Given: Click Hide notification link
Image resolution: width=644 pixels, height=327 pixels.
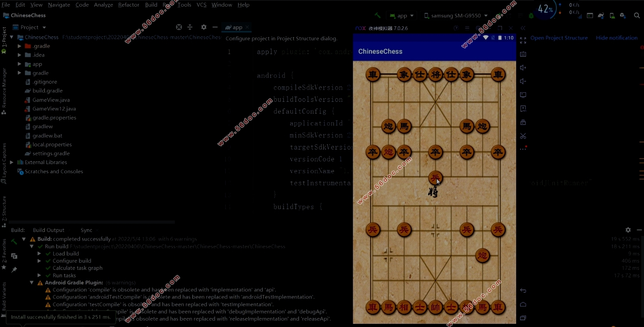Looking at the screenshot, I should tap(616, 38).
